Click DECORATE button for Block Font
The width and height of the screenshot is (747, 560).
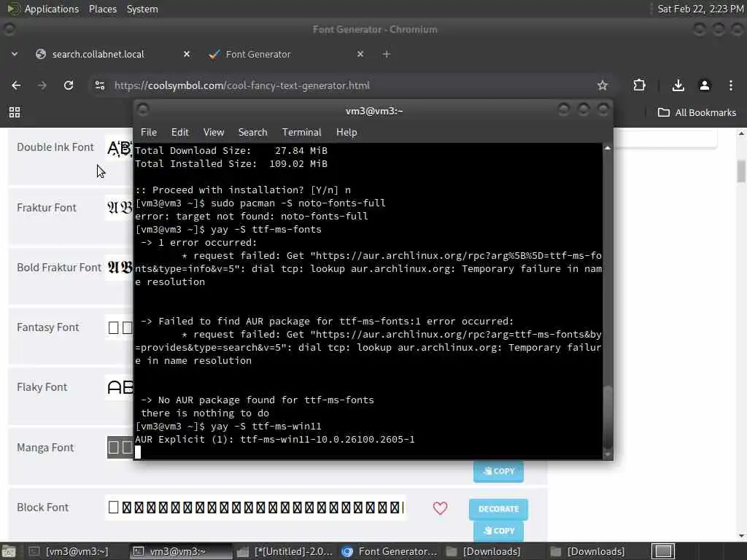point(498,509)
